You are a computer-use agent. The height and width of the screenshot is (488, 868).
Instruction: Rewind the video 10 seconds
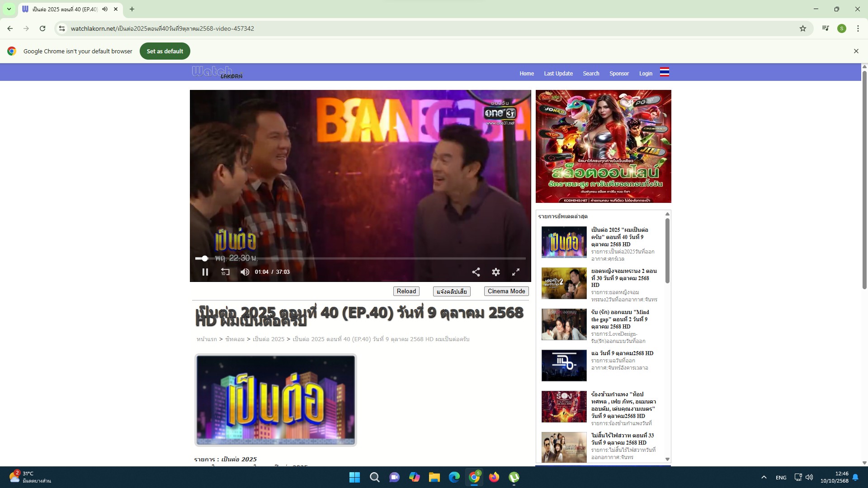225,272
